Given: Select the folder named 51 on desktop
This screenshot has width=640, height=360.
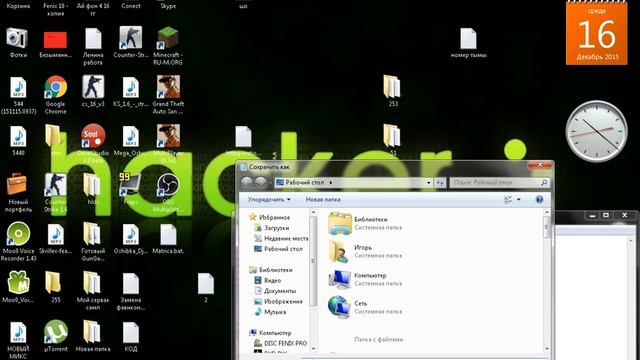Looking at the screenshot, I should [x=392, y=136].
